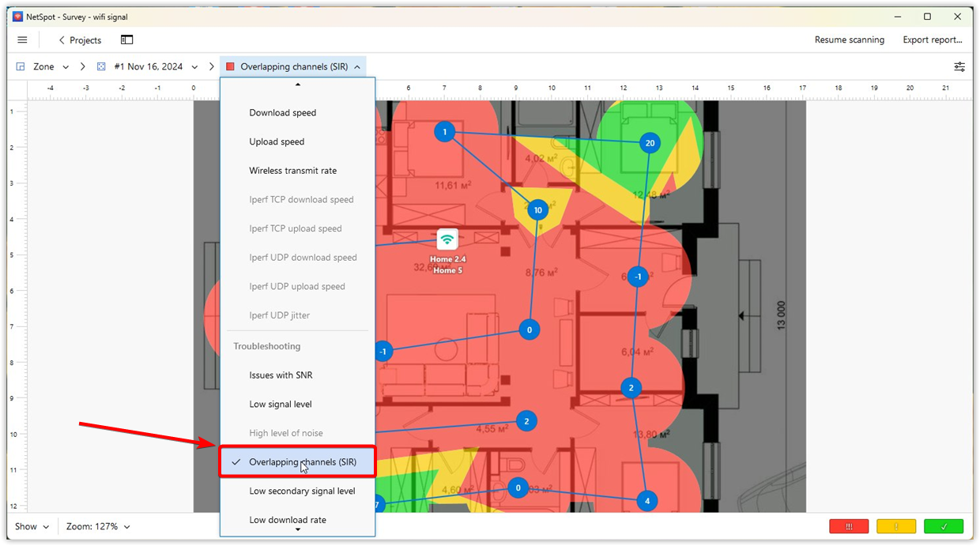Click the red square in the visualization selector
The height and width of the screenshot is (546, 980).
pos(229,66)
